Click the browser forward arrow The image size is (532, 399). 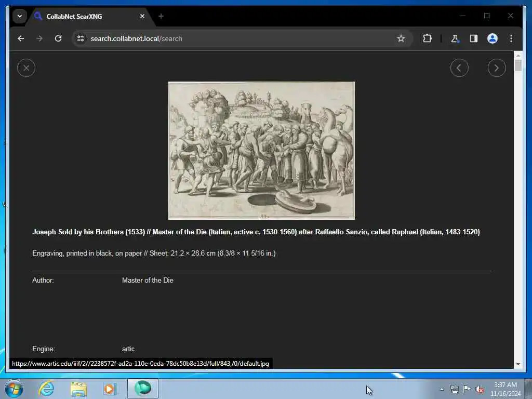pyautogui.click(x=39, y=38)
